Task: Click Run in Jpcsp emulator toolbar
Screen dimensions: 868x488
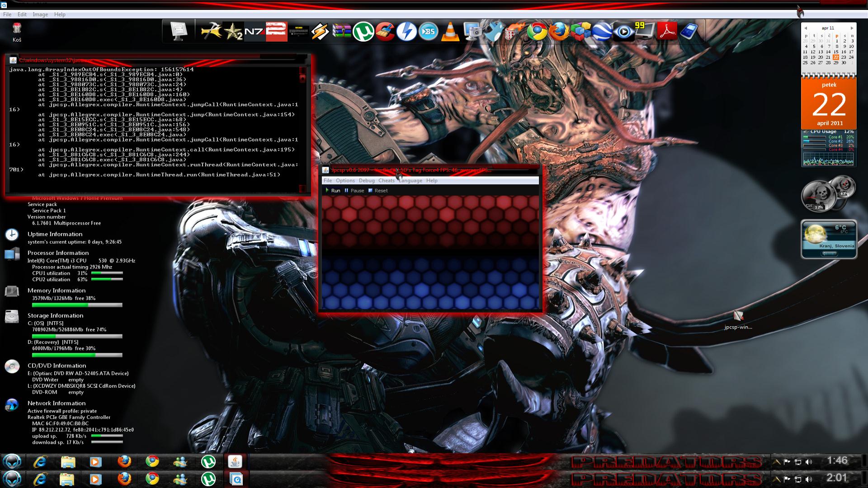Action: (x=332, y=191)
